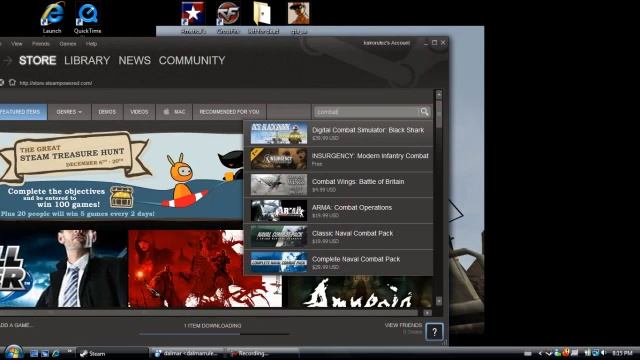Click Add a Game at bottom left

pos(16,325)
